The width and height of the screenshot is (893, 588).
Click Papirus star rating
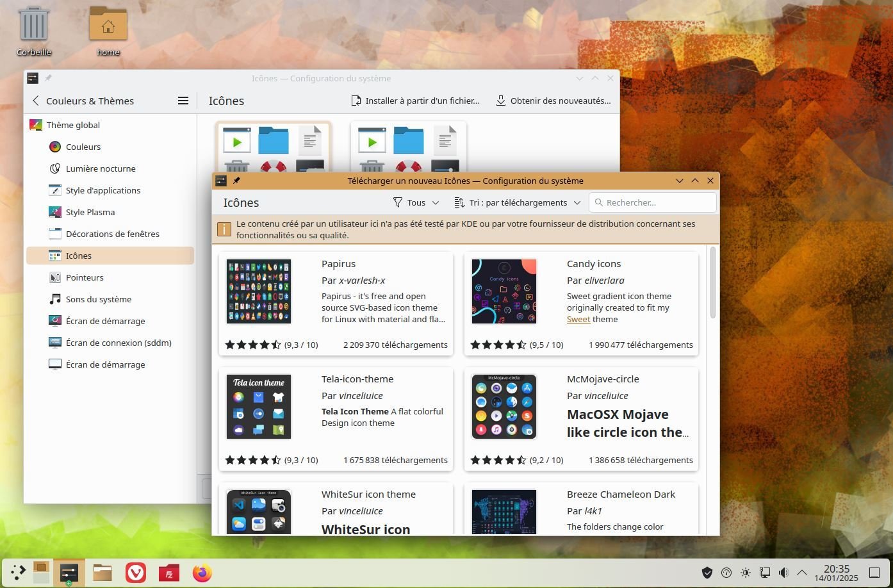click(x=253, y=345)
